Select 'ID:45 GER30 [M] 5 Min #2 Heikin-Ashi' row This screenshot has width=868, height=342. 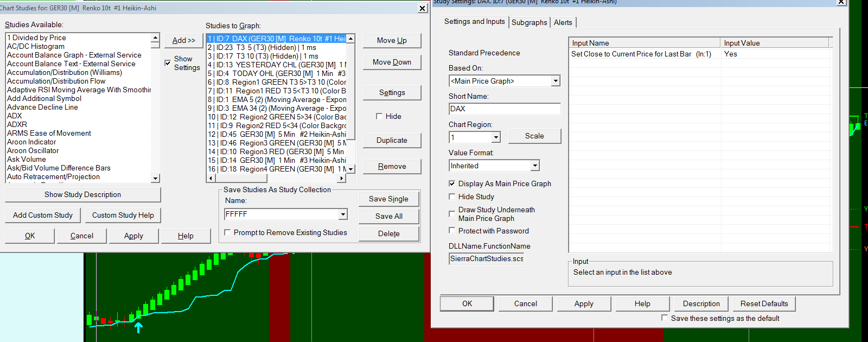point(277,134)
